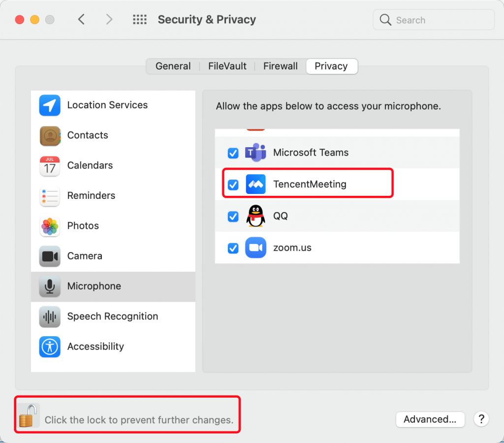The image size is (504, 443).
Task: Switch to the FileVault tab
Action: point(227,66)
